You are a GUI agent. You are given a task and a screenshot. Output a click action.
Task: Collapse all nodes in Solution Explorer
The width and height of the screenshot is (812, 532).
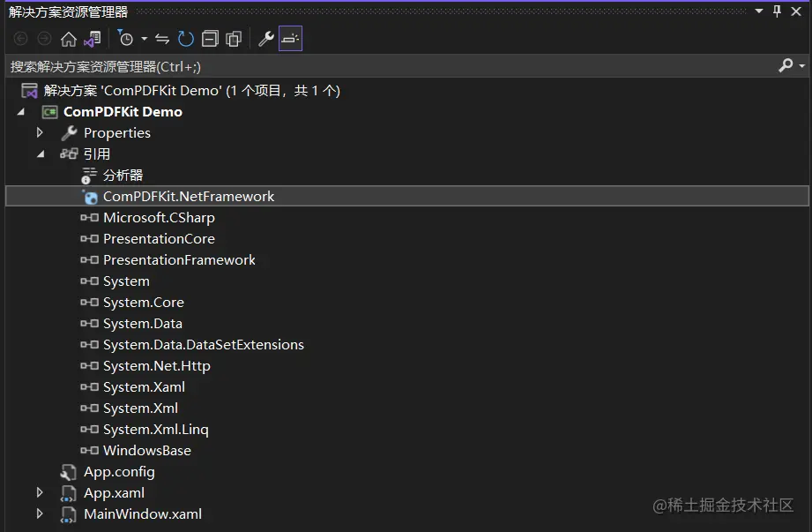point(210,39)
